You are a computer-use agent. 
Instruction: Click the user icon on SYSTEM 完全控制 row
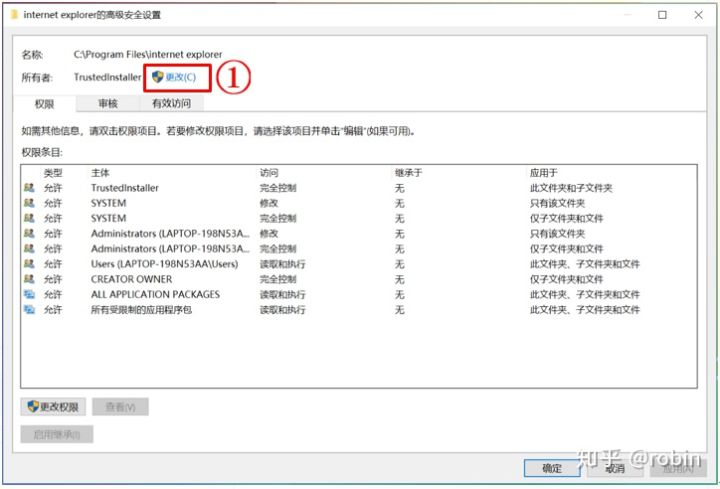click(29, 218)
